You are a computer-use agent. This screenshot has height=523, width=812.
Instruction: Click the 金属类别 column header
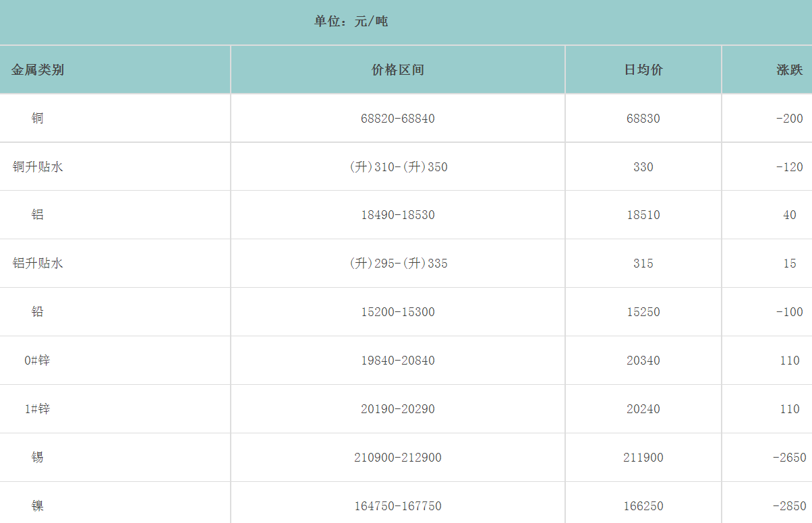pos(38,70)
